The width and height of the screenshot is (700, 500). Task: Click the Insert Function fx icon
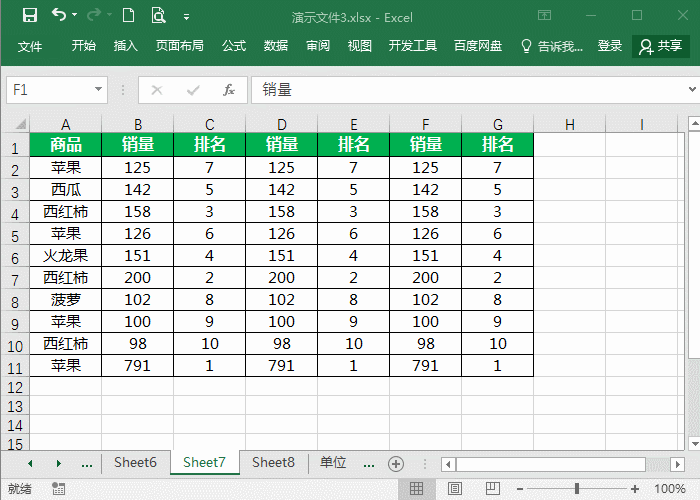[229, 90]
